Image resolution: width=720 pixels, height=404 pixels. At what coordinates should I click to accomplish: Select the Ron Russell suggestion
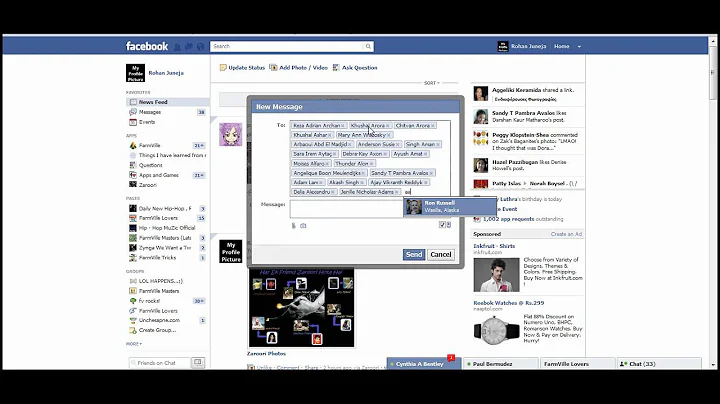[450, 207]
